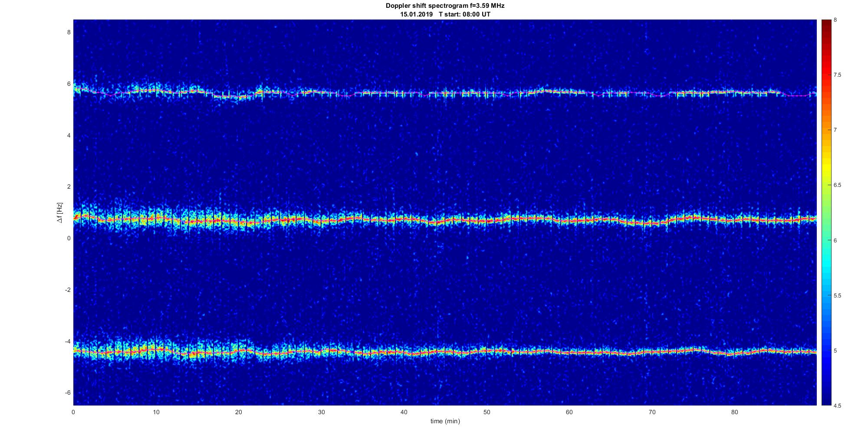Image resolution: width=868 pixels, height=435 pixels.
Task: Click the x-axis tick label '70'
Action: (x=652, y=412)
